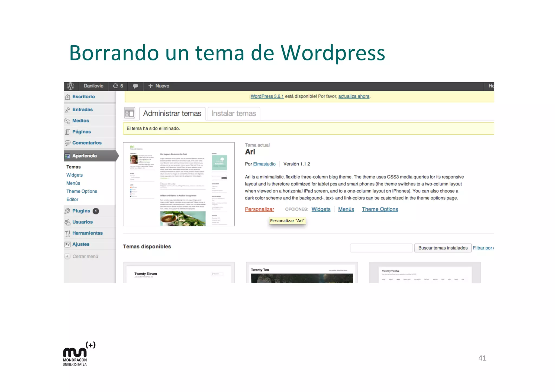Click Widgets link under theme OPCIONES
The image size is (555, 392).
click(321, 209)
